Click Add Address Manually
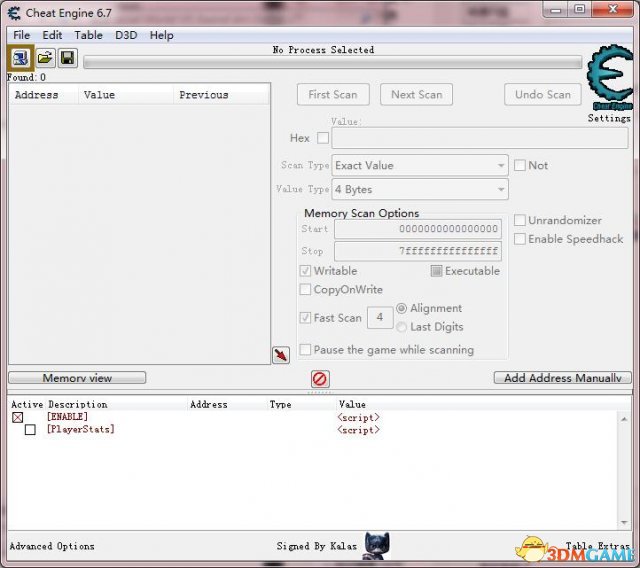This screenshot has height=568, width=640. point(562,378)
